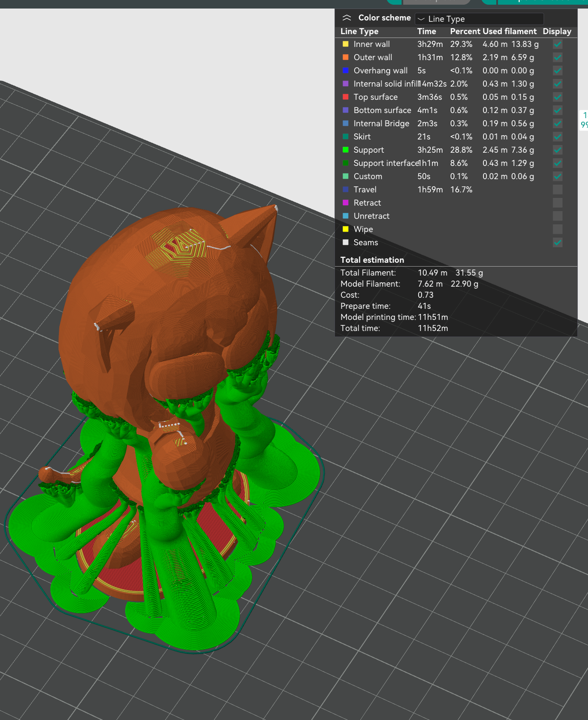Show Retract points in preview
The image size is (588, 720).
557,203
